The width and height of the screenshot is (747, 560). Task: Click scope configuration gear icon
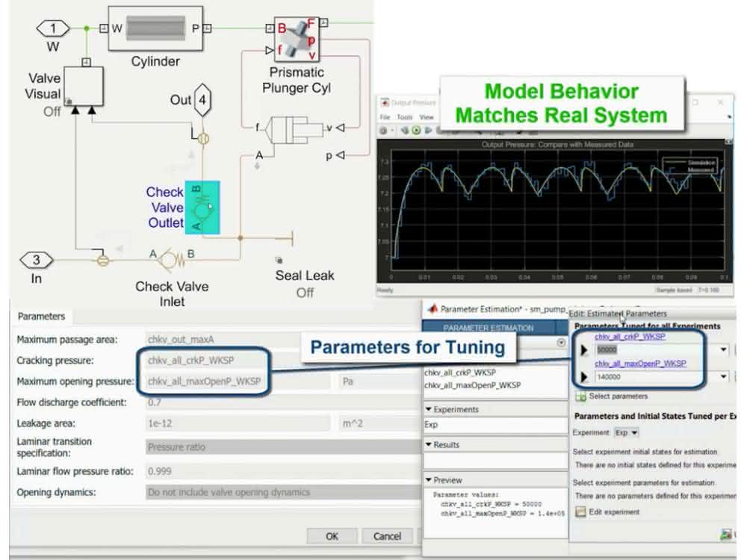tap(383, 130)
